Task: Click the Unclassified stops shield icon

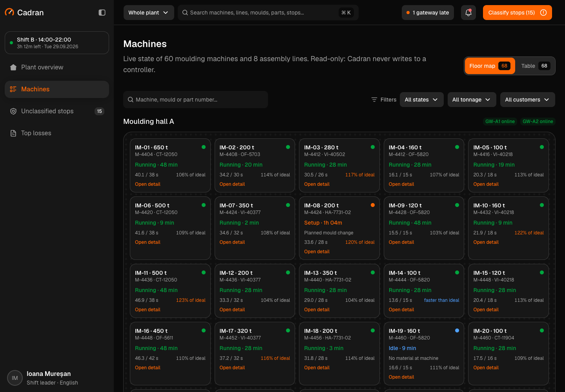Action: click(x=13, y=111)
